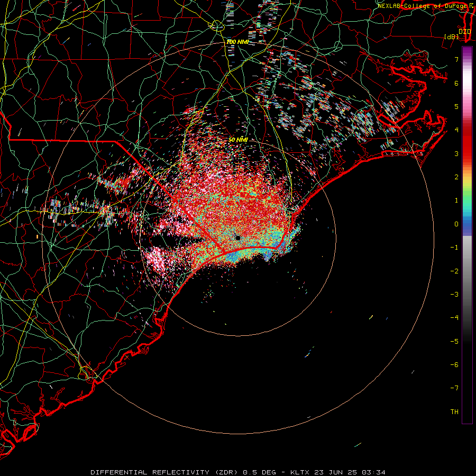Click the 2 value on color scale

tap(456, 177)
